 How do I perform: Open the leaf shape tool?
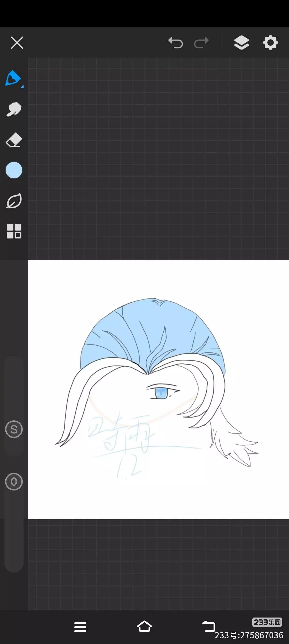14,201
